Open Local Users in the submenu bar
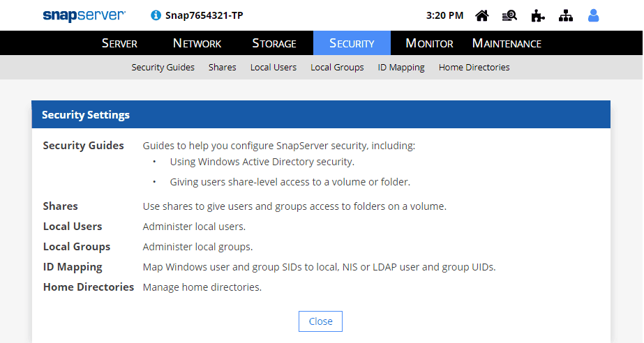This screenshot has width=644, height=343. 274,68
